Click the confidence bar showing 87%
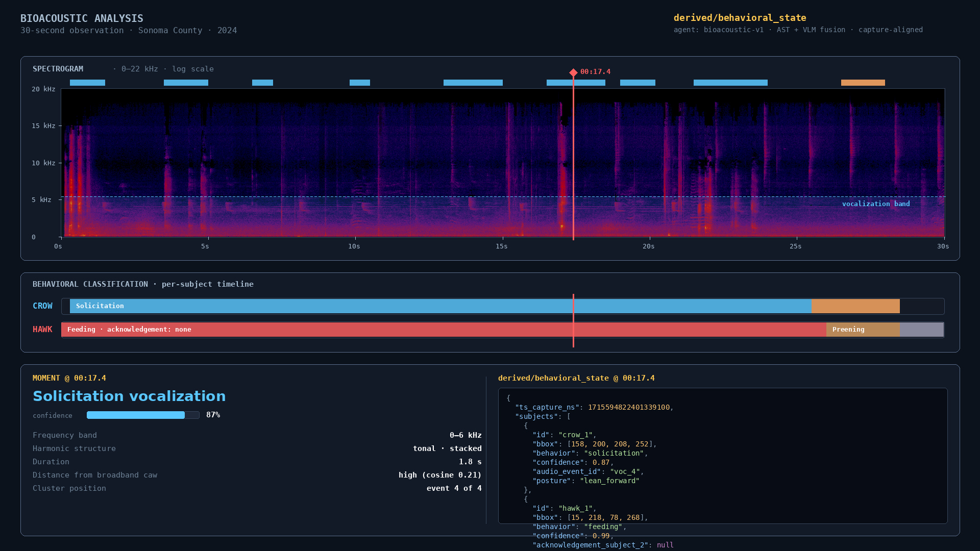Screen dimensions: 980x551 pyautogui.click(x=143, y=415)
